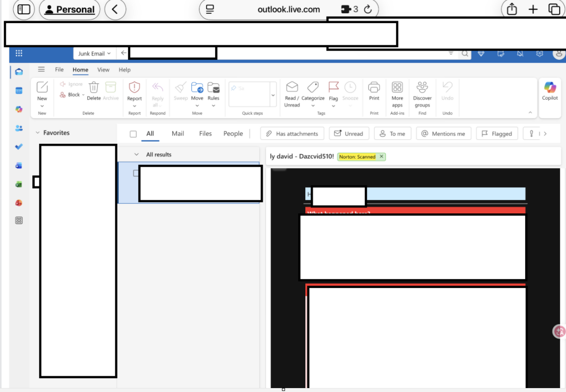This screenshot has width=566, height=392.
Task: Collapse the All results section
Action: (136, 155)
